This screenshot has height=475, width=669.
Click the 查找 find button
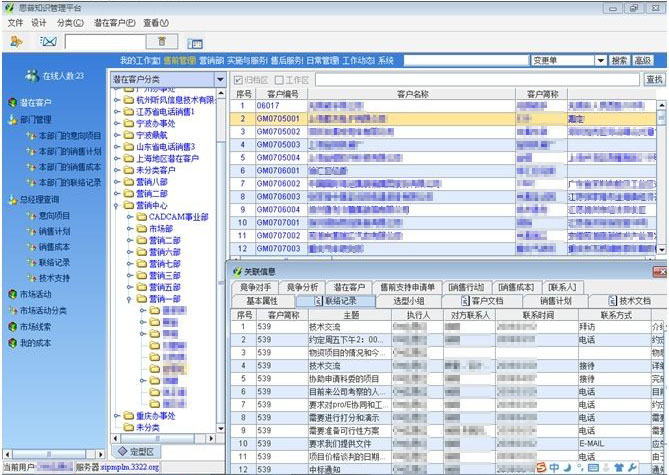[x=654, y=79]
